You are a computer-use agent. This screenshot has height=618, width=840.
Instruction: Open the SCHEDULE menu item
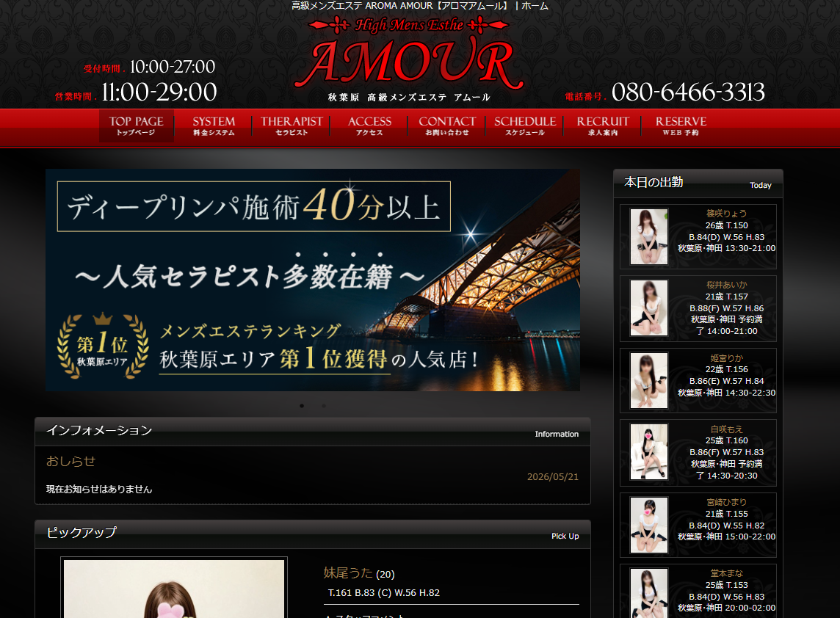(525, 126)
